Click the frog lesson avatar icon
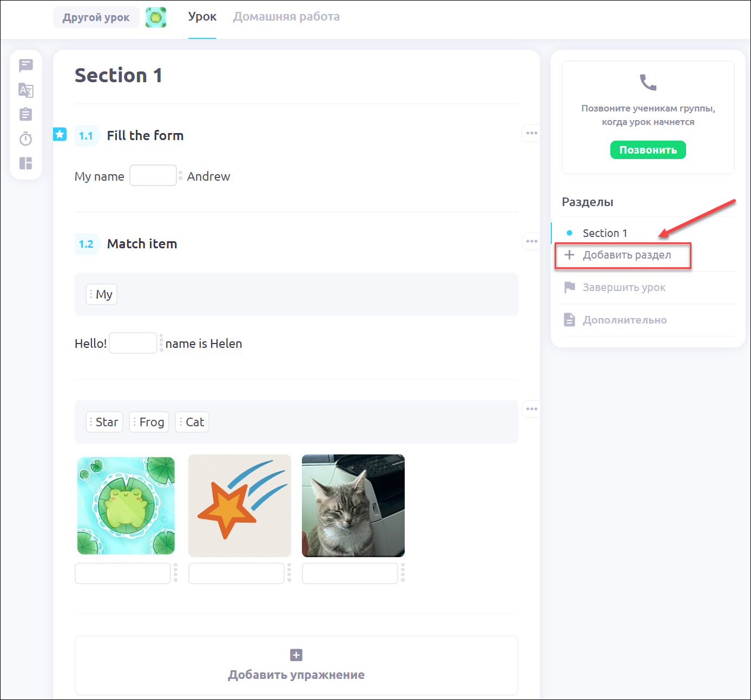 tap(156, 17)
